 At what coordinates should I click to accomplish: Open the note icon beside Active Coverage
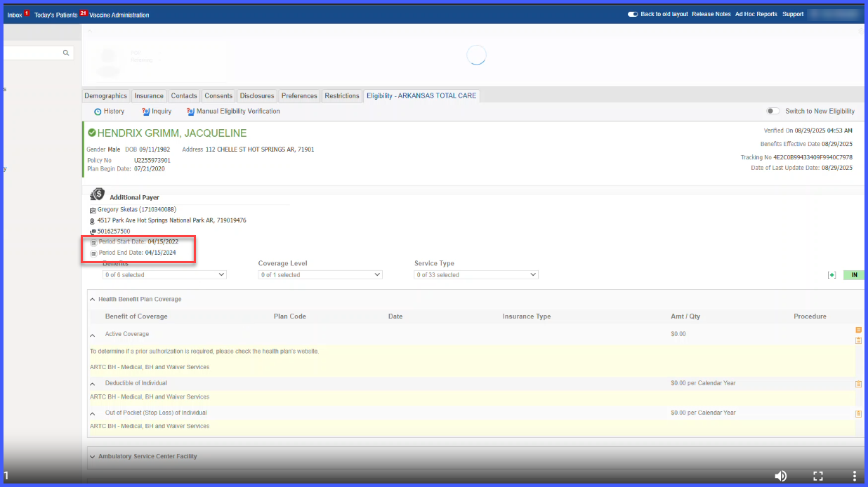click(858, 330)
